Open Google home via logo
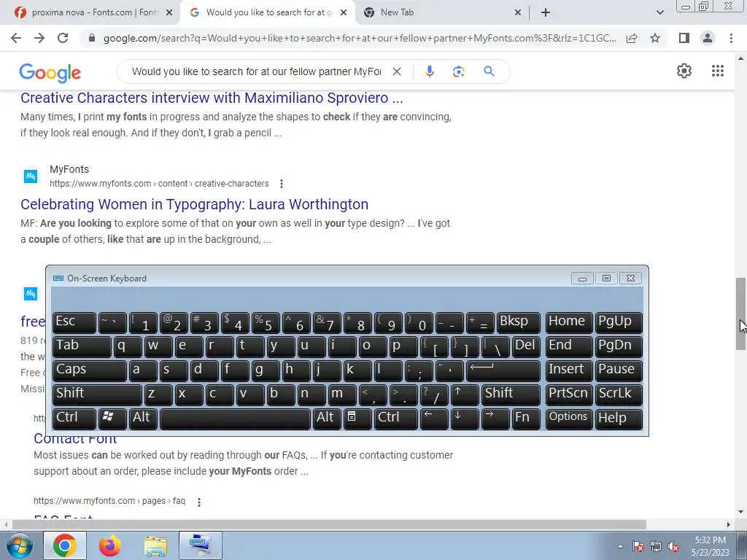The image size is (747, 560). tap(50, 72)
